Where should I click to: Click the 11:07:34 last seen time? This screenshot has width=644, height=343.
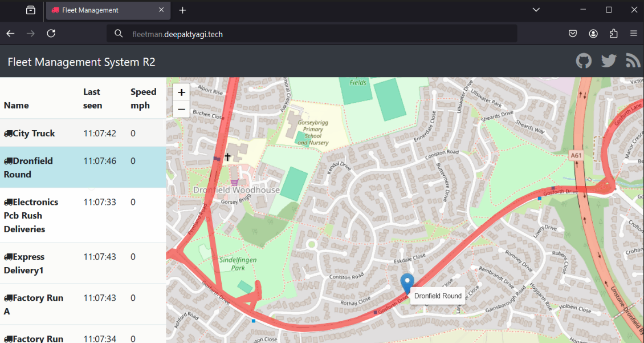pyautogui.click(x=100, y=339)
